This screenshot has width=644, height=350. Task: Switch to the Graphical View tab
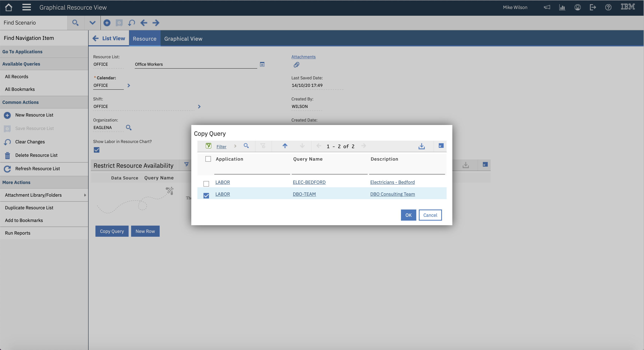[x=183, y=39]
